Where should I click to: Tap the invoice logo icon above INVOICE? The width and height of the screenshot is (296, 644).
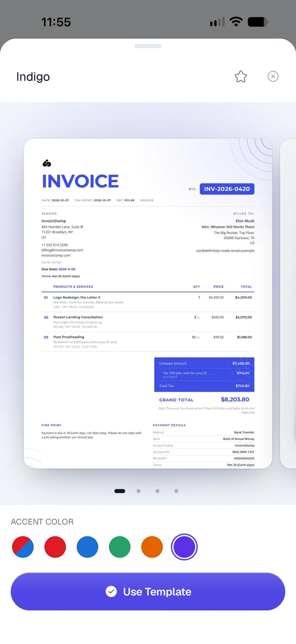pos(47,163)
